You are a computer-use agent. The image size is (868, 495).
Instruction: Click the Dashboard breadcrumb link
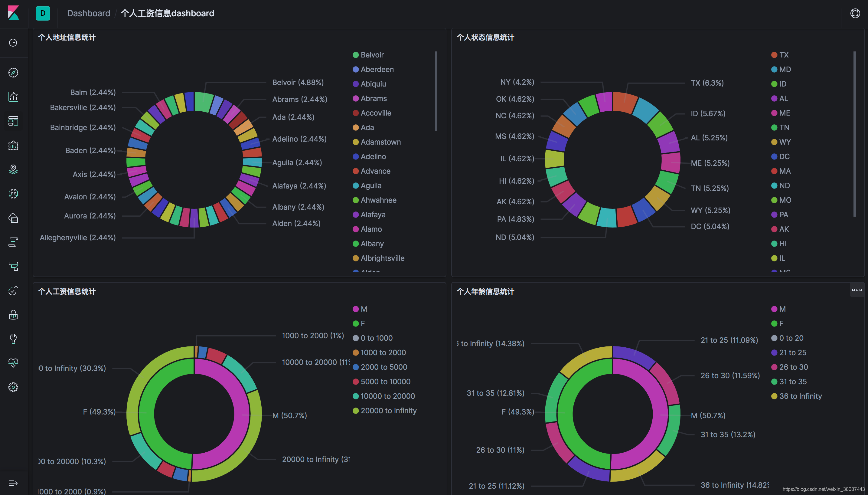click(x=88, y=13)
